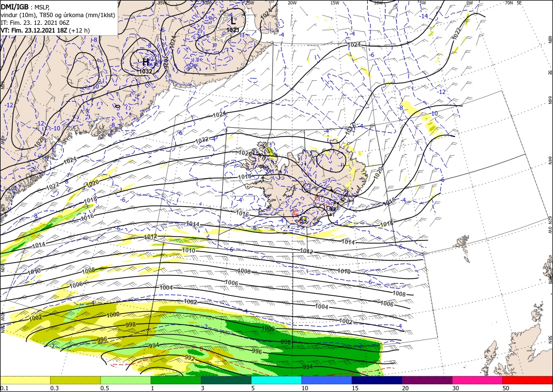Click the "992" isobar label near the bottom
This screenshot has width=553, height=392.
click(x=190, y=358)
